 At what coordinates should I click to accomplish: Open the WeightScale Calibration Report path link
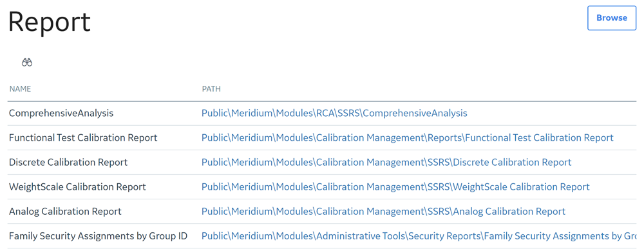pos(395,187)
